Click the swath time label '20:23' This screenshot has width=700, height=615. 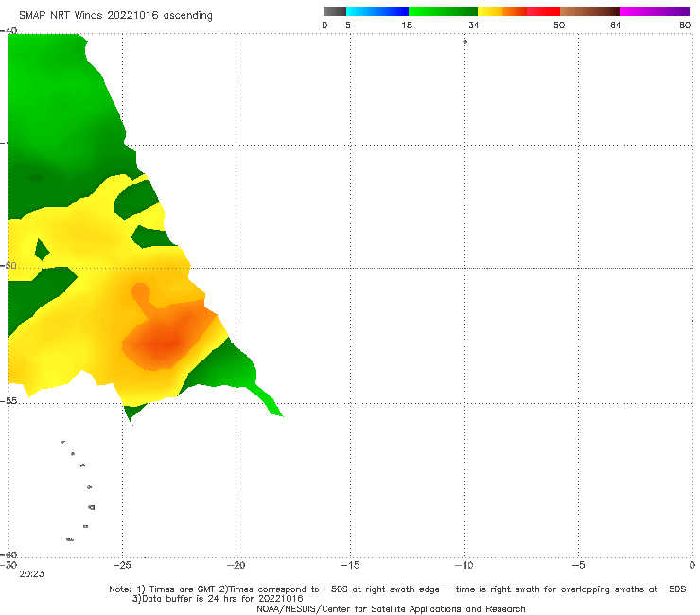[x=32, y=574]
